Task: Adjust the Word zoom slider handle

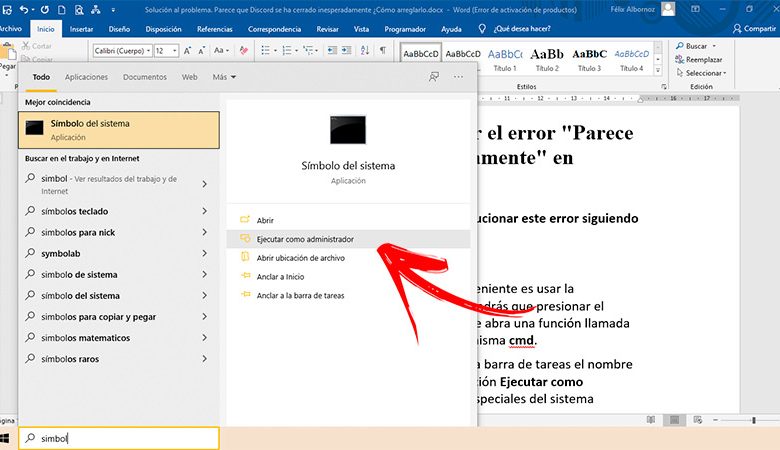Action: tap(754, 420)
